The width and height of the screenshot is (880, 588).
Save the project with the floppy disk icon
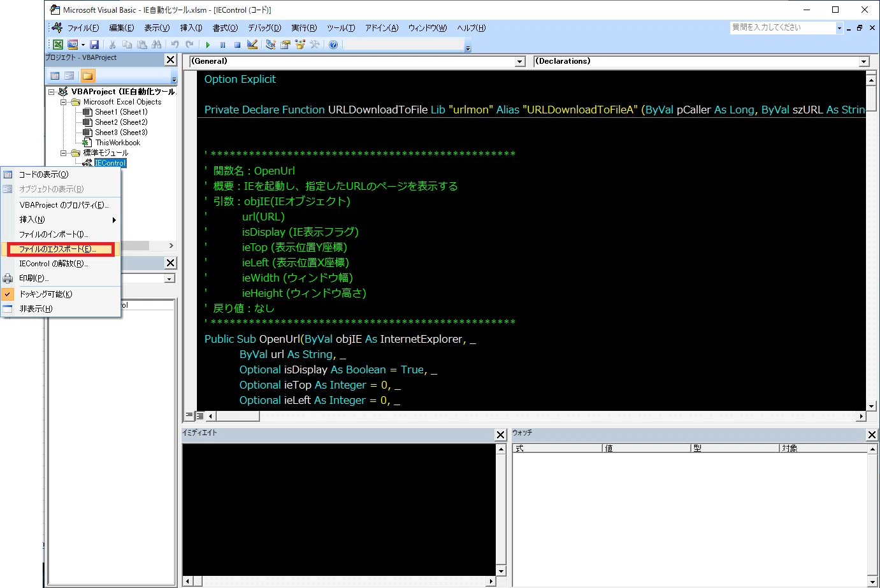94,45
